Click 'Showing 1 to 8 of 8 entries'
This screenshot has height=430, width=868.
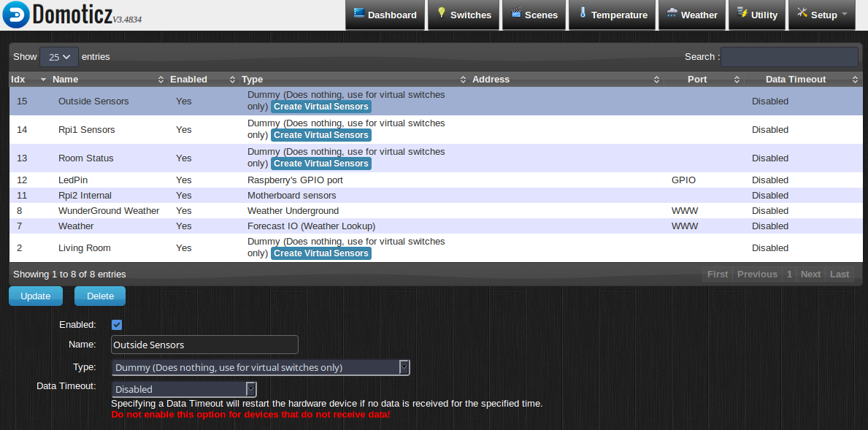(69, 274)
